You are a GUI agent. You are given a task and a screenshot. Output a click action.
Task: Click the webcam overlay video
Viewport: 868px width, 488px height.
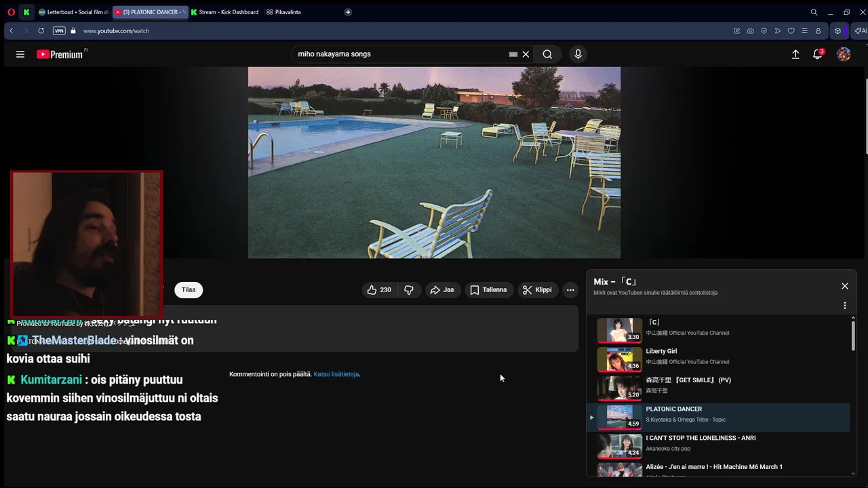click(87, 244)
